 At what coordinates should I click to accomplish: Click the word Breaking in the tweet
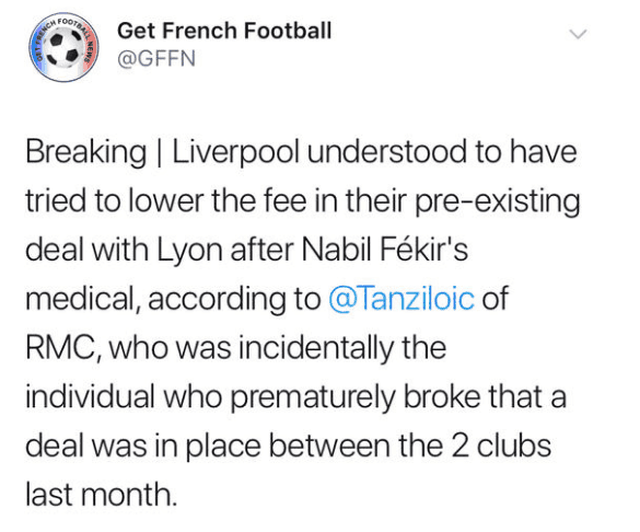[86, 153]
